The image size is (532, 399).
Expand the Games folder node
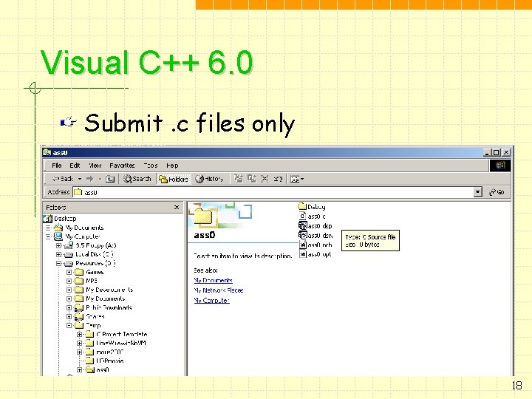[x=69, y=272]
